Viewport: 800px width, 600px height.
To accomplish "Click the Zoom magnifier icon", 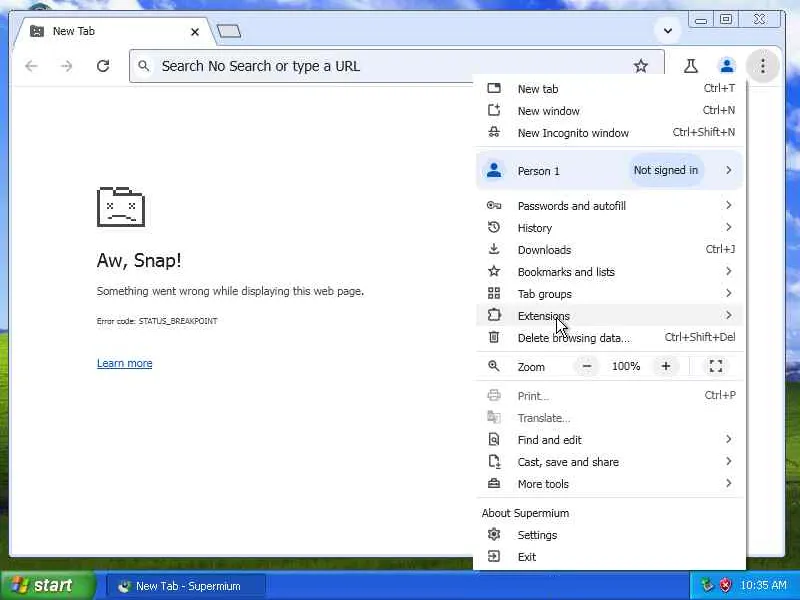I will pos(494,366).
